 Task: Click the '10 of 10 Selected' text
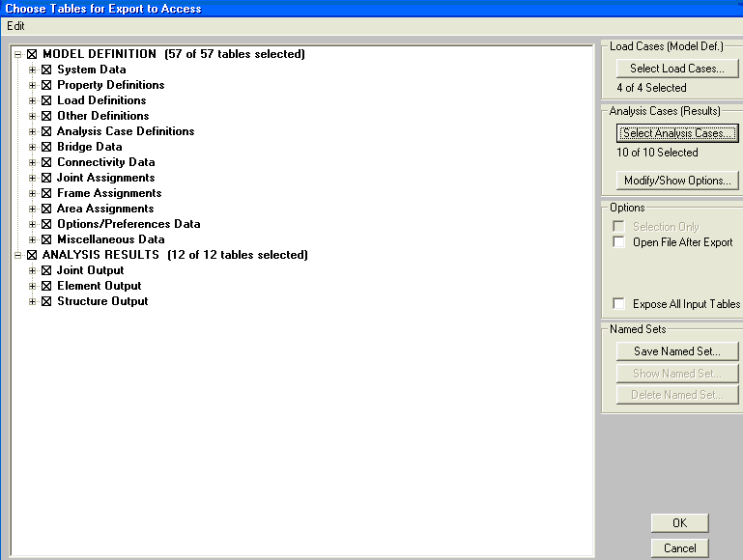[657, 153]
